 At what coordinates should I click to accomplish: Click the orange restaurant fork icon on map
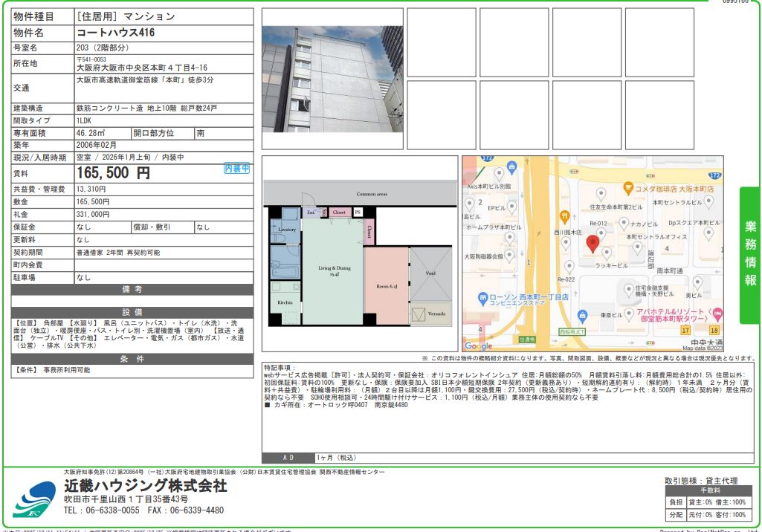[x=565, y=216]
